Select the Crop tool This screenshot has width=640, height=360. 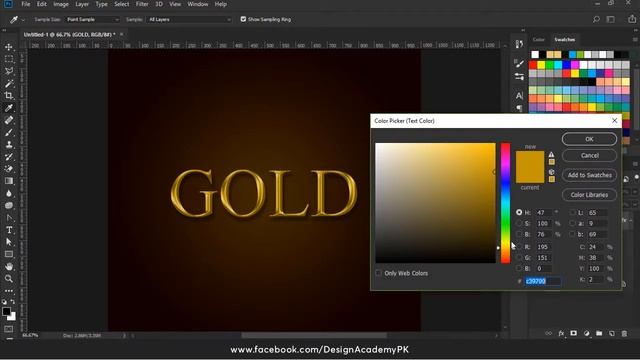9,96
